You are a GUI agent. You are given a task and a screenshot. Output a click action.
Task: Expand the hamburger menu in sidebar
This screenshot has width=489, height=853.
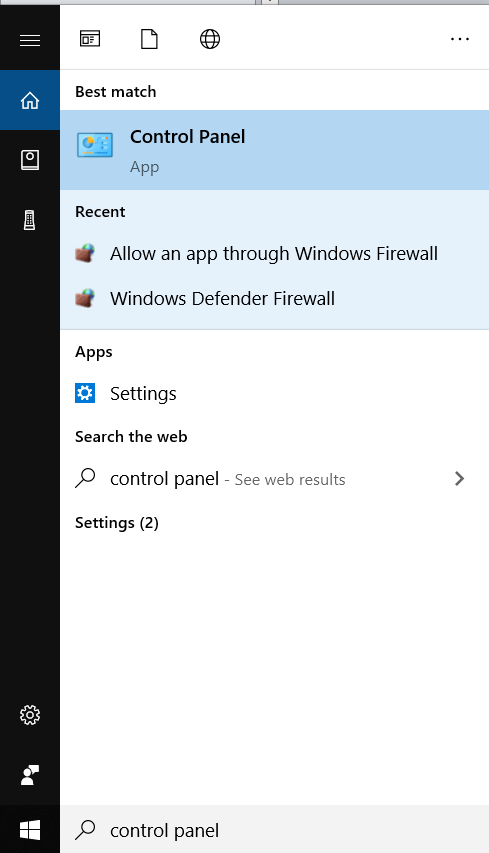click(30, 40)
